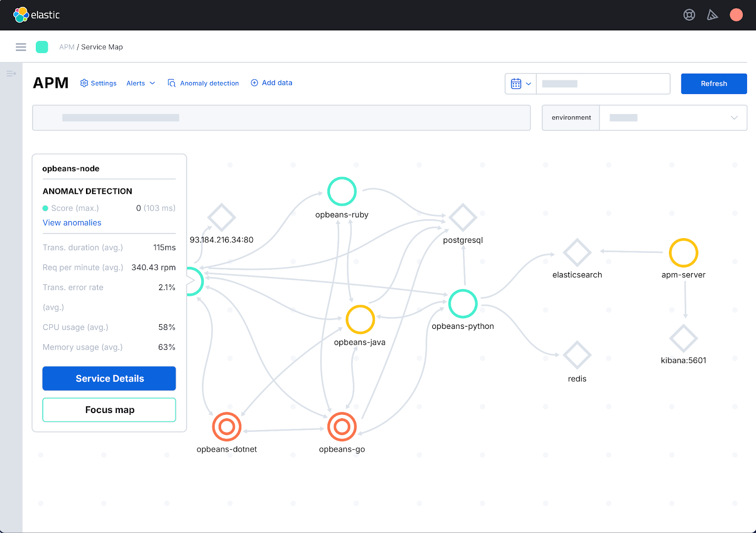Open the Alerts dropdown menu
756x533 pixels.
tap(140, 83)
